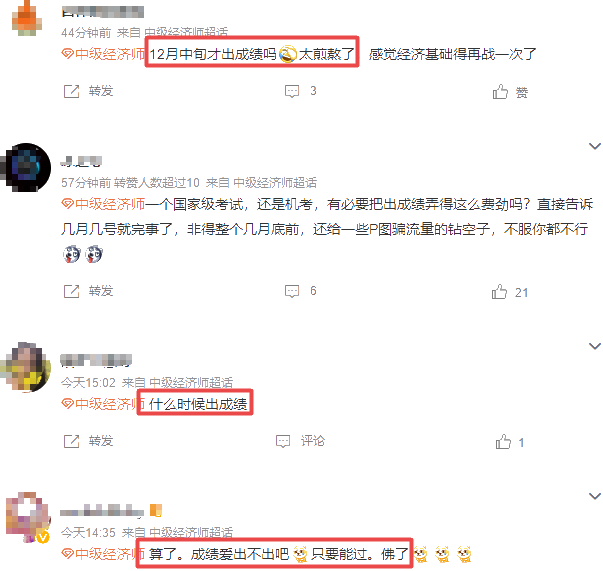Click repost icon on the 57分钟前 post
This screenshot has height=571, width=603.
(x=71, y=291)
